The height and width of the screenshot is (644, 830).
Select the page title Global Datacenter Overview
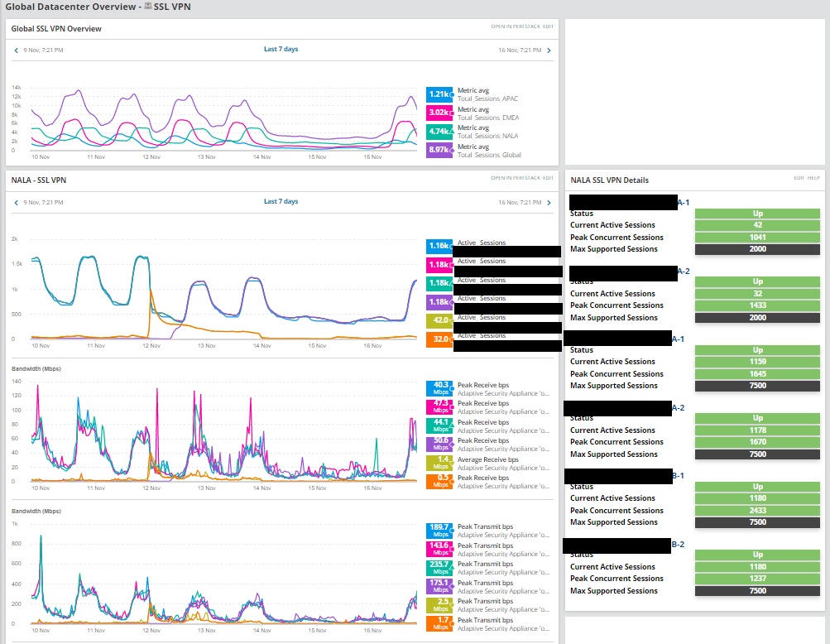[x=70, y=7]
